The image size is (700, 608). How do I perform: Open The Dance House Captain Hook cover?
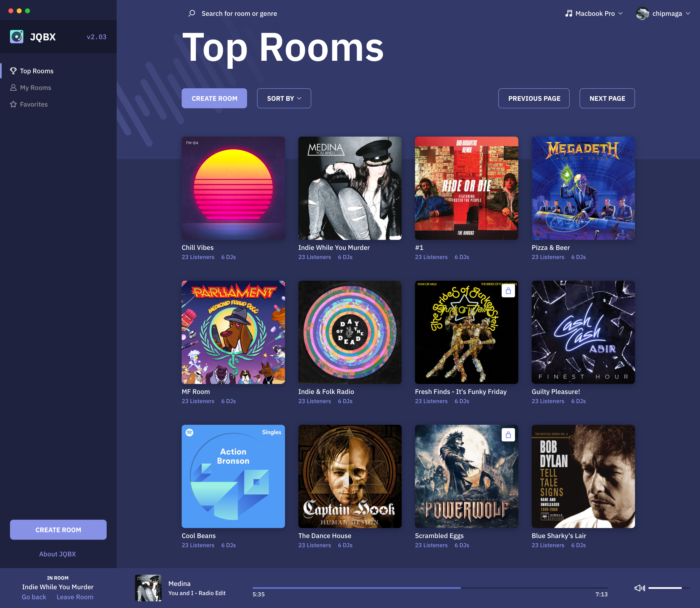point(350,476)
